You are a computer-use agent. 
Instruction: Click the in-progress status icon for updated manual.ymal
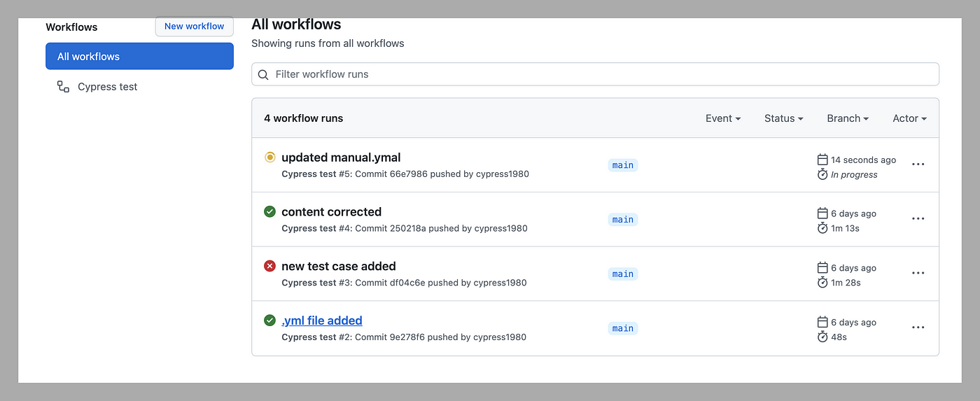click(269, 157)
